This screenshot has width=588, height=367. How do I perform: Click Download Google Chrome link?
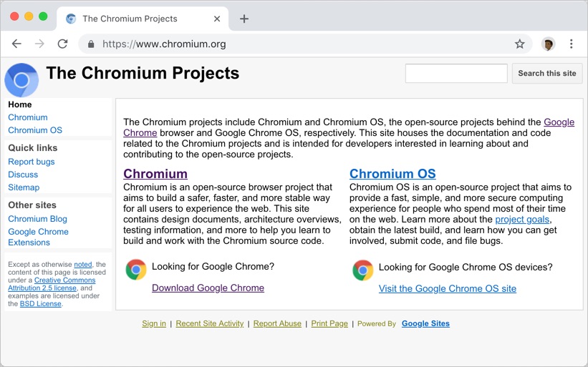[208, 288]
